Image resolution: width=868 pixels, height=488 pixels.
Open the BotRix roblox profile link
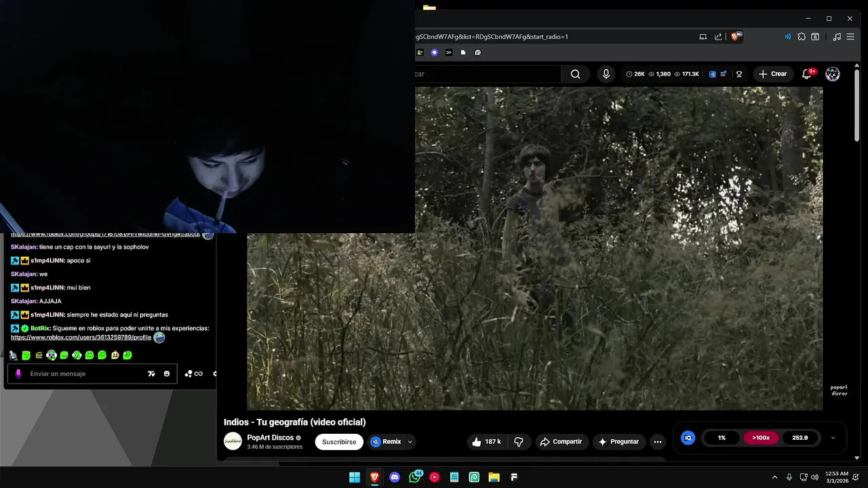click(81, 338)
